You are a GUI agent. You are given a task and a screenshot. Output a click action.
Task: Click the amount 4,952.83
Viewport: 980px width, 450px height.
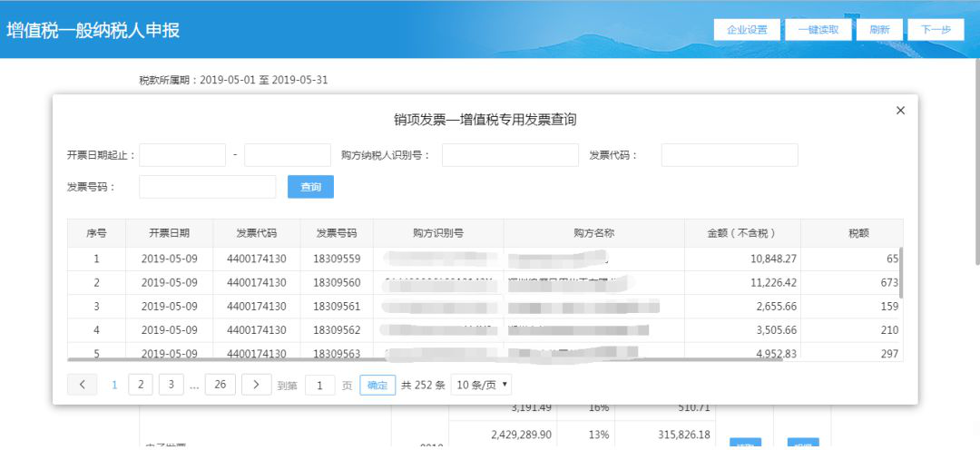776,354
